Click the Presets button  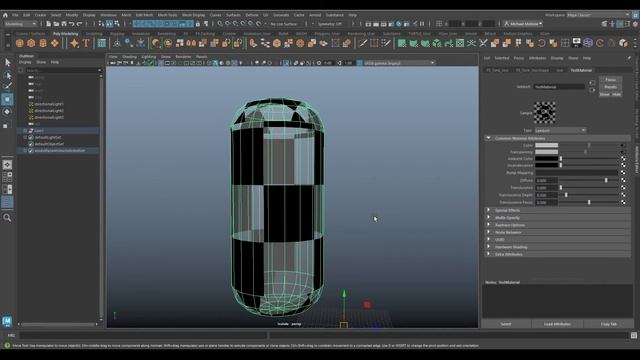(x=611, y=87)
